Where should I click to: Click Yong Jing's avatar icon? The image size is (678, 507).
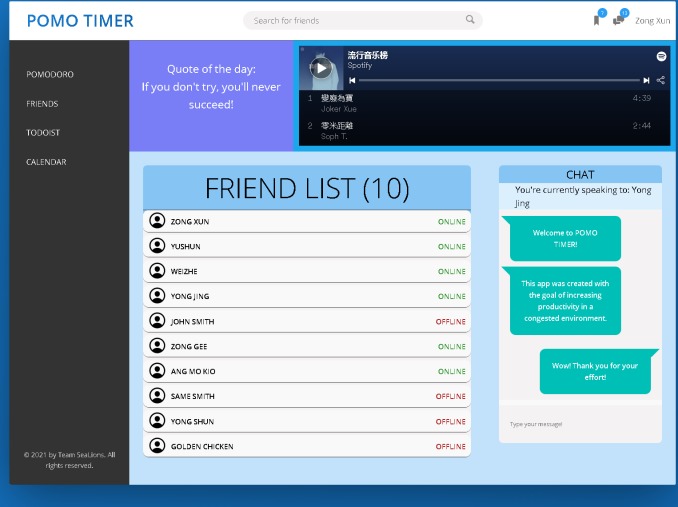(157, 296)
